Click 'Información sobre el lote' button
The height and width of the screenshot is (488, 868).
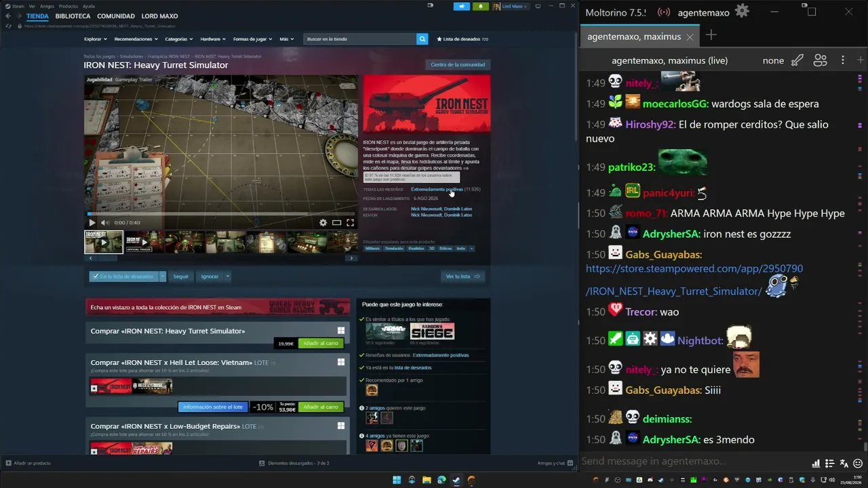click(x=213, y=407)
